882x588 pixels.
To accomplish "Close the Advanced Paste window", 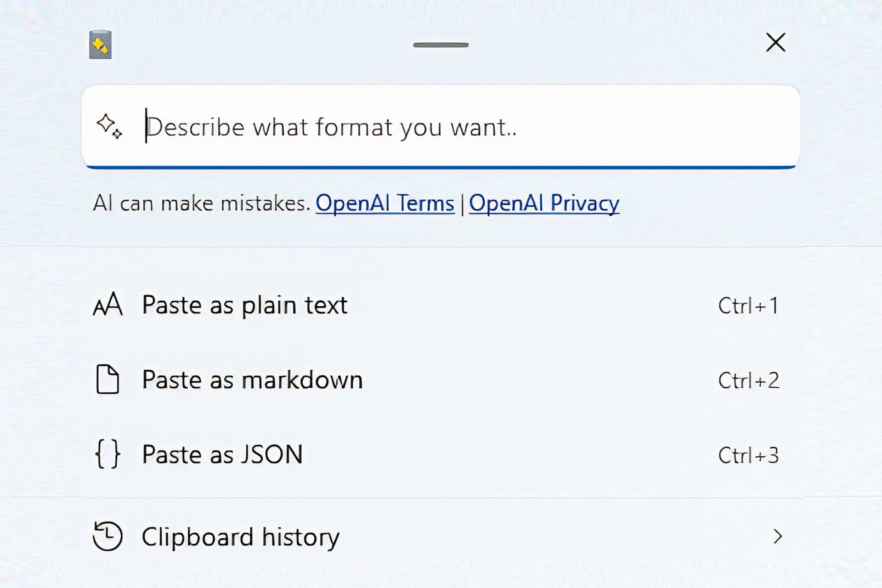I will coord(775,43).
